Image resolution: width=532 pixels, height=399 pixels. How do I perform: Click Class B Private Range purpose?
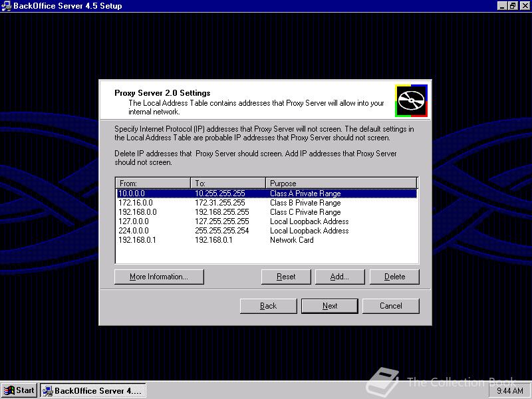305,203
